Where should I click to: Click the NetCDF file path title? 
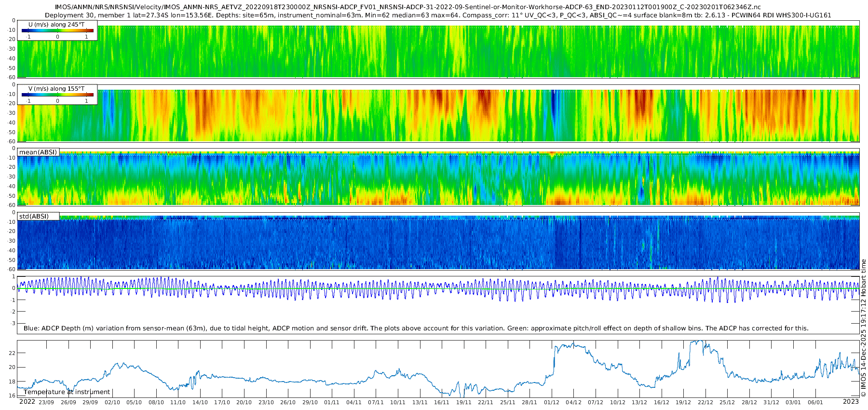coord(407,7)
